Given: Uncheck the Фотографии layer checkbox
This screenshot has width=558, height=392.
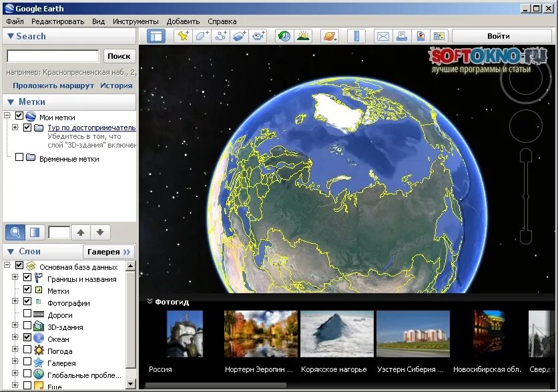Looking at the screenshot, I should [x=27, y=301].
